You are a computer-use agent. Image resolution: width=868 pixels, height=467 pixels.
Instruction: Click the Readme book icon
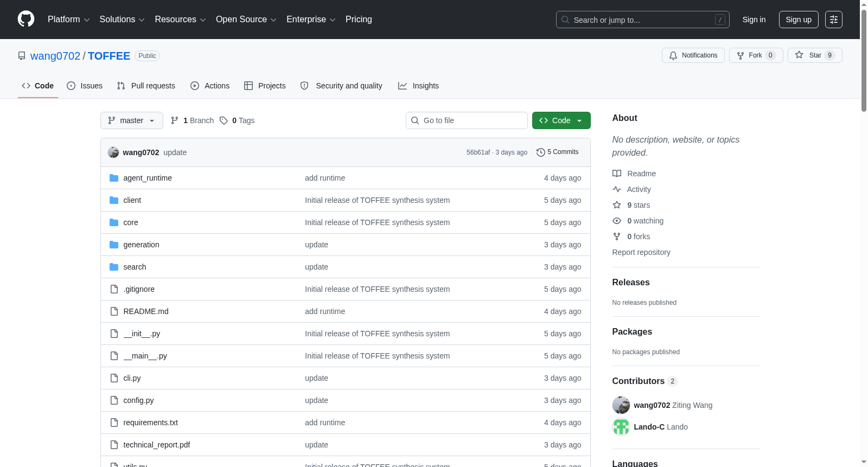tap(617, 174)
